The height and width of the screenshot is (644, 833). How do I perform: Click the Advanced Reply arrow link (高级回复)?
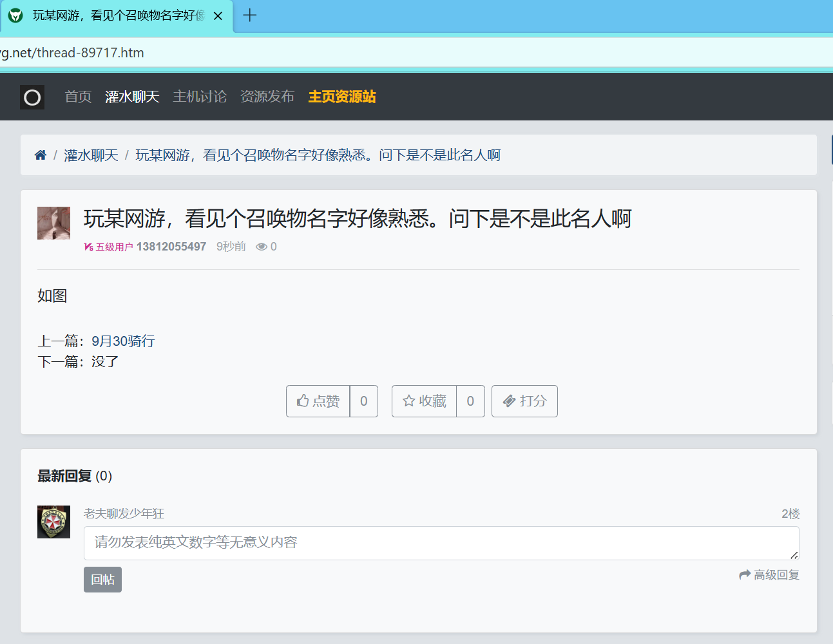coord(769,574)
